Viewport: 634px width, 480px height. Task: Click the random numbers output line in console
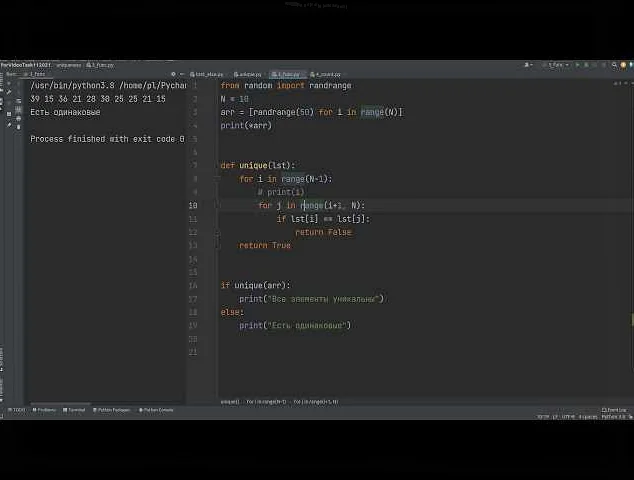(98, 99)
